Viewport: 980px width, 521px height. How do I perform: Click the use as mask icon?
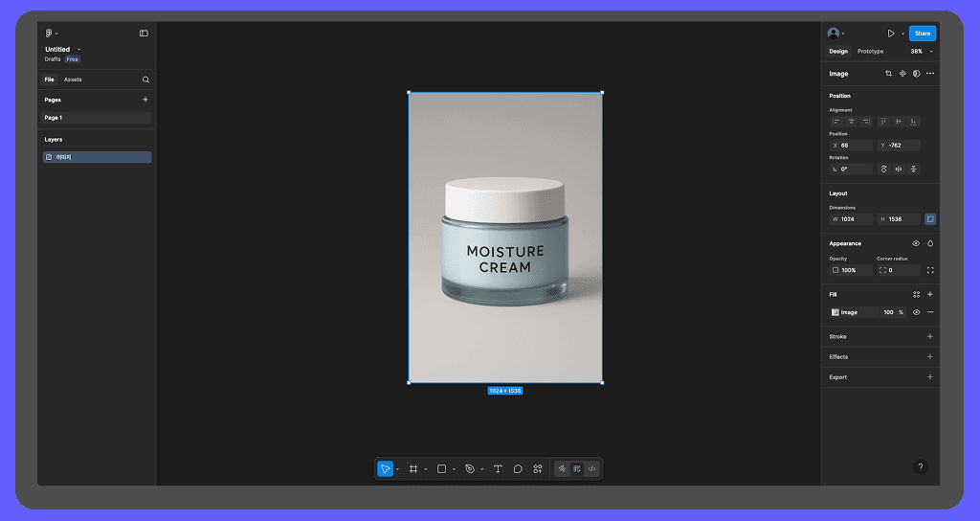(x=916, y=74)
